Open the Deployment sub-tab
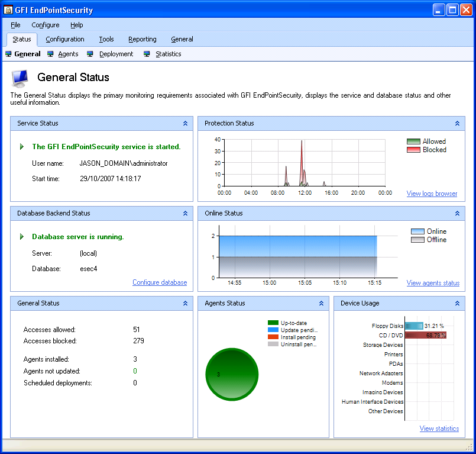The height and width of the screenshot is (454, 476). point(116,54)
